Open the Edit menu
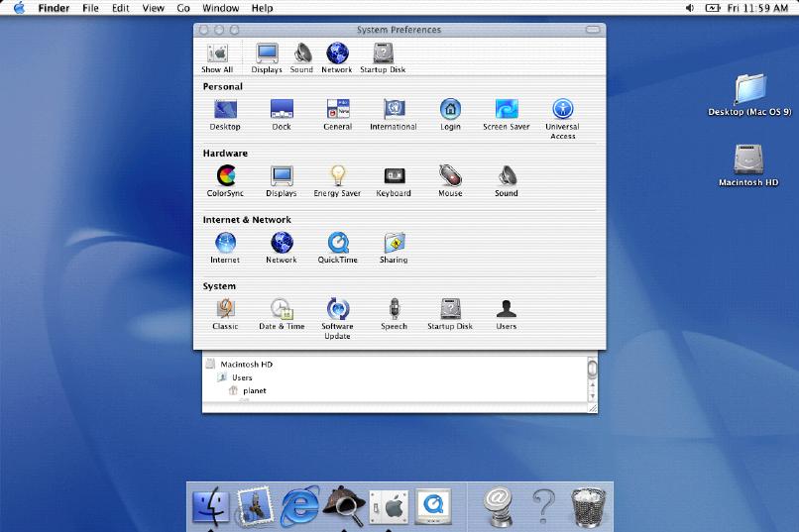 121,8
